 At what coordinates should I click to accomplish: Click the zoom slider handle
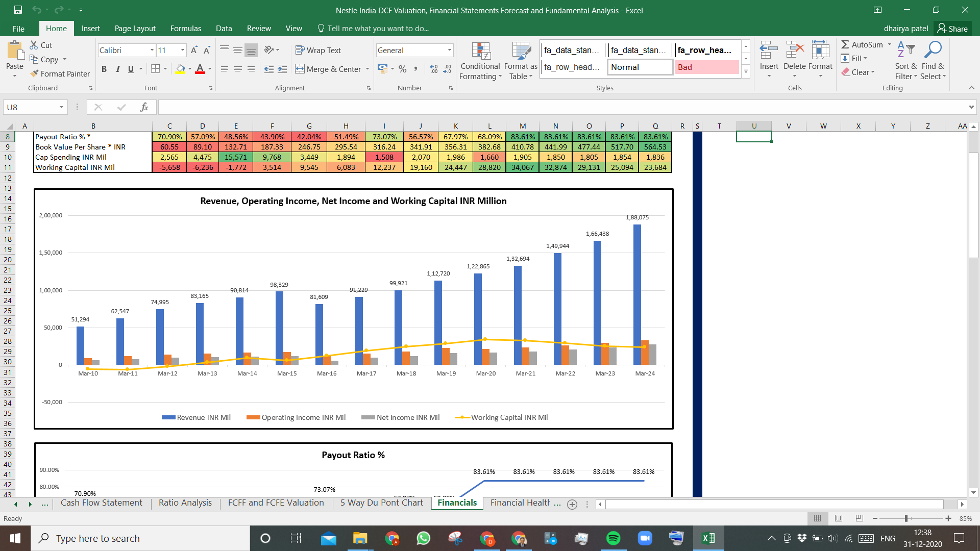906,518
